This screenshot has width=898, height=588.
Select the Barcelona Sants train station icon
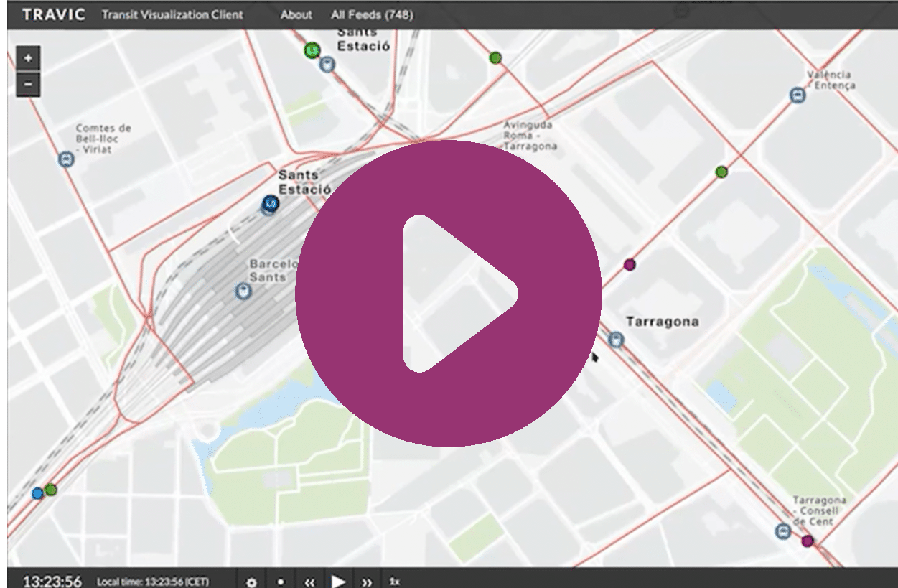coord(243,291)
